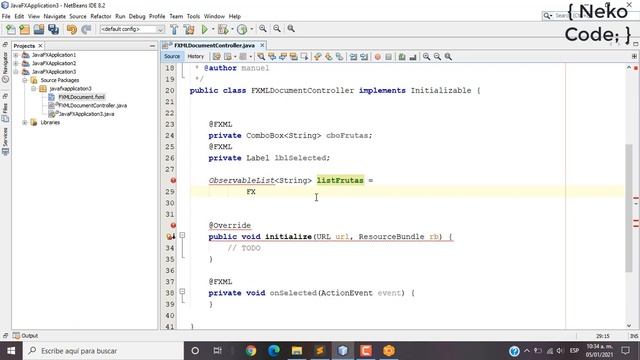Click the Clean and Build icon

(x=189, y=29)
